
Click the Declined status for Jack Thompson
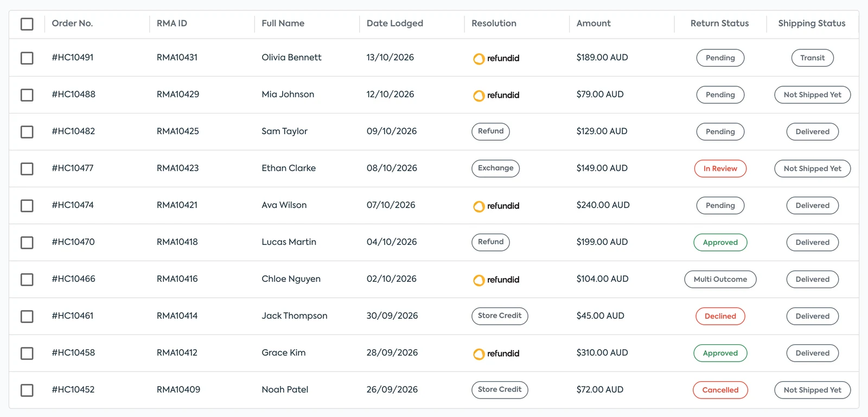(720, 317)
